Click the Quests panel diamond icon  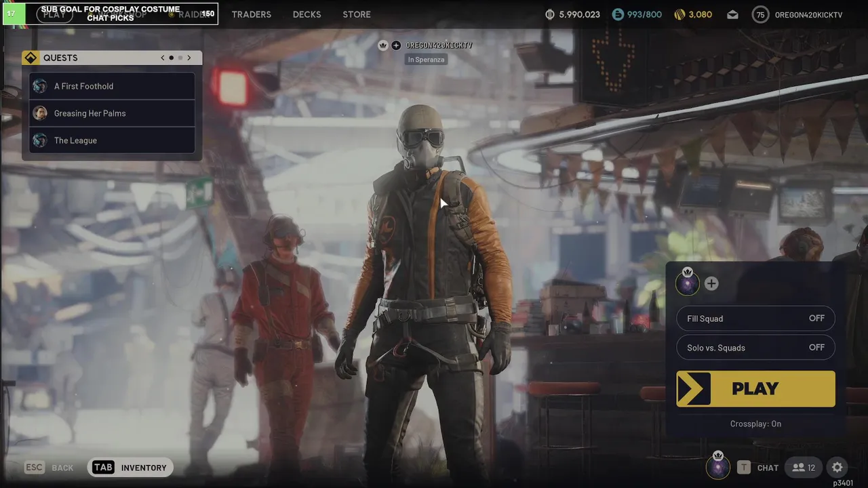coord(31,58)
